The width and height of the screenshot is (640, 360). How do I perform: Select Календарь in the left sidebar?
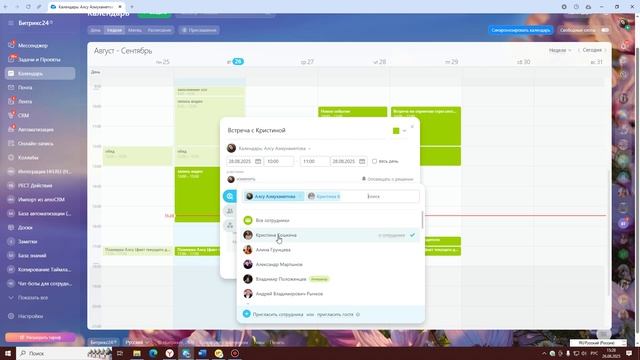(40, 73)
